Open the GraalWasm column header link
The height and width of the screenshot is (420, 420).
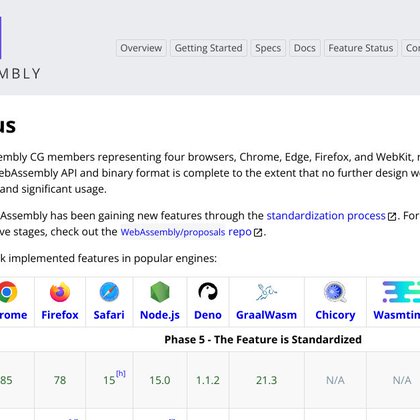tap(266, 315)
